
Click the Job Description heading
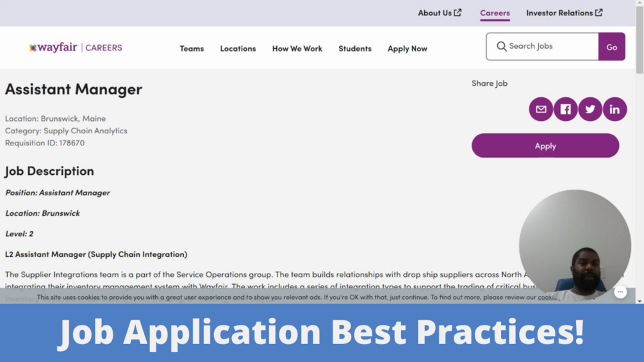pyautogui.click(x=49, y=171)
